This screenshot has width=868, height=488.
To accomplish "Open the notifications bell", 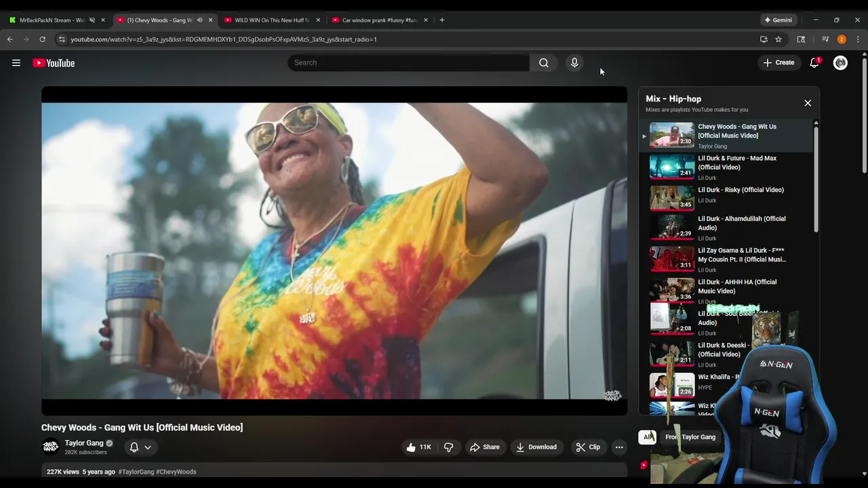I will tap(814, 63).
